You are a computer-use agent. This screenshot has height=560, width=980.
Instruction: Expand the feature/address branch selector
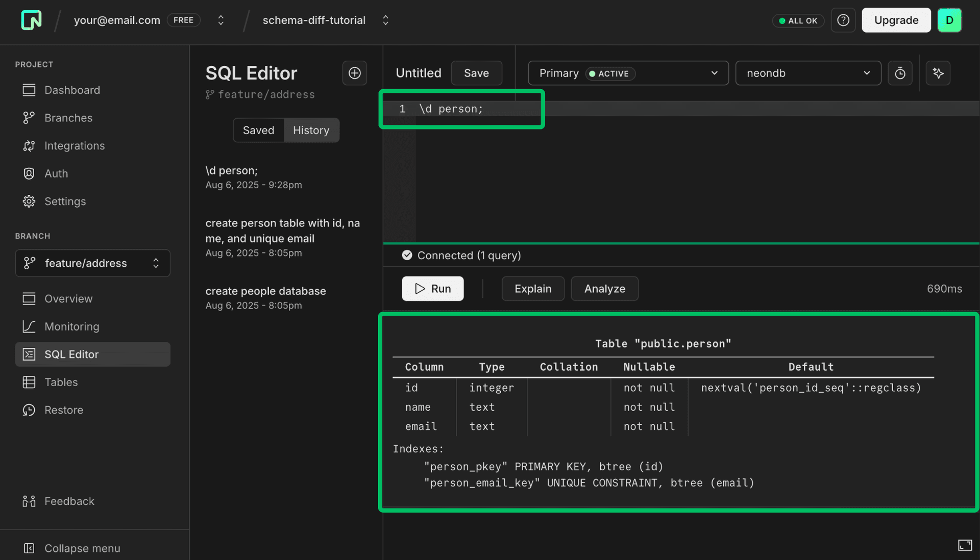(92, 263)
